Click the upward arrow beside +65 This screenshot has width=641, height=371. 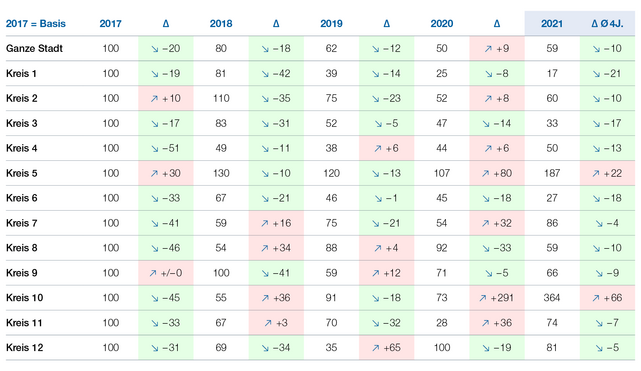pos(376,348)
